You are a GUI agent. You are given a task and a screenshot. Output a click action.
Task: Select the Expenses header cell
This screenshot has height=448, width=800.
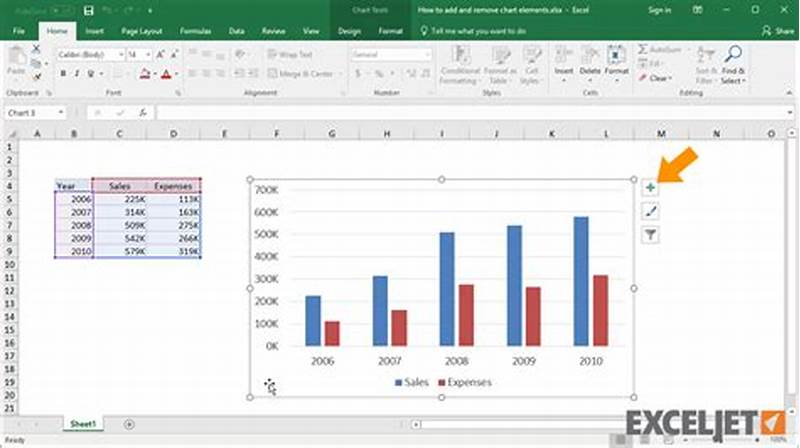(173, 186)
